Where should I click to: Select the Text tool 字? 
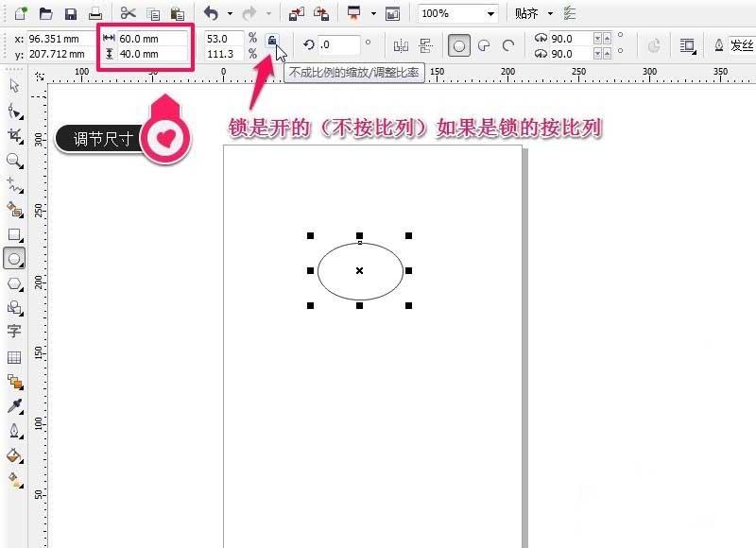pos(14,331)
